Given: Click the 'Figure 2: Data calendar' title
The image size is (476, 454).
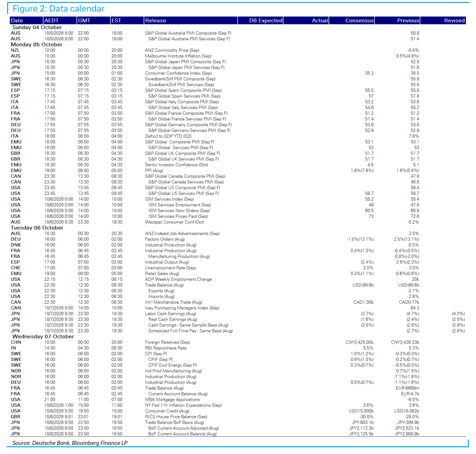Looking at the screenshot, I should pyautogui.click(x=59, y=9).
